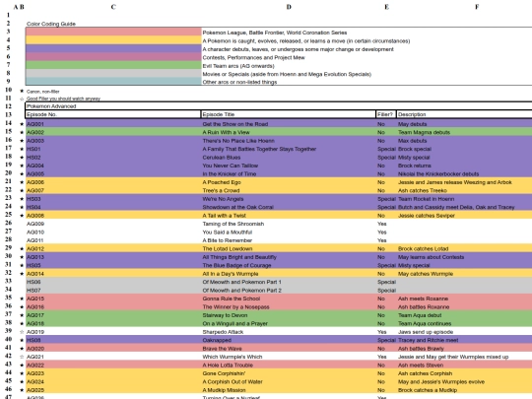Click the green Evil Team arcs swatch
The image size is (532, 399).
pyautogui.click(x=113, y=65)
